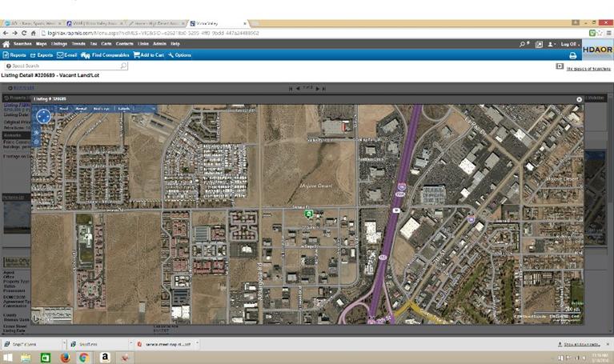Open the new window icon in header

539,45
